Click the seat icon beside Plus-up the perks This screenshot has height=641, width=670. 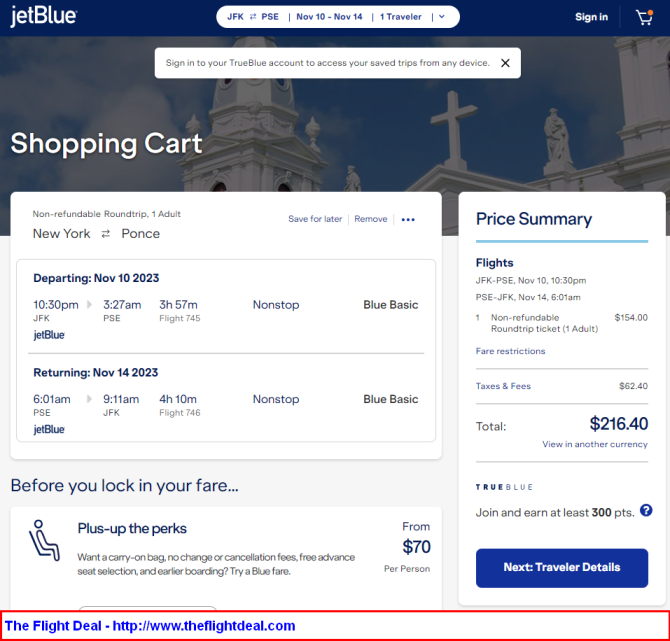(44, 540)
